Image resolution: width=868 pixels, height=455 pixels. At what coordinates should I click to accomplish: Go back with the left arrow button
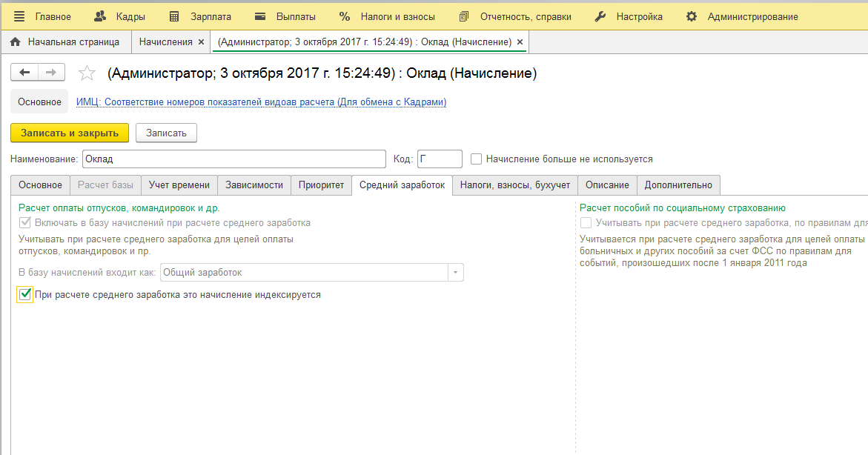24,72
